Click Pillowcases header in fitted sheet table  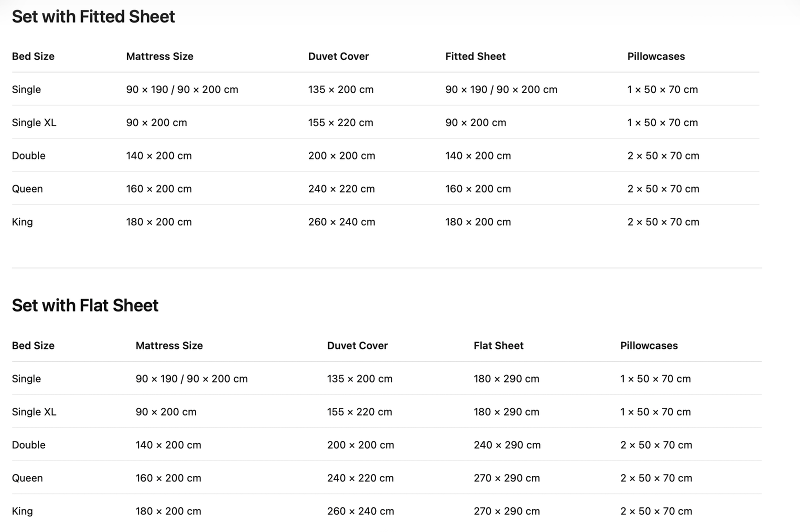click(x=656, y=56)
